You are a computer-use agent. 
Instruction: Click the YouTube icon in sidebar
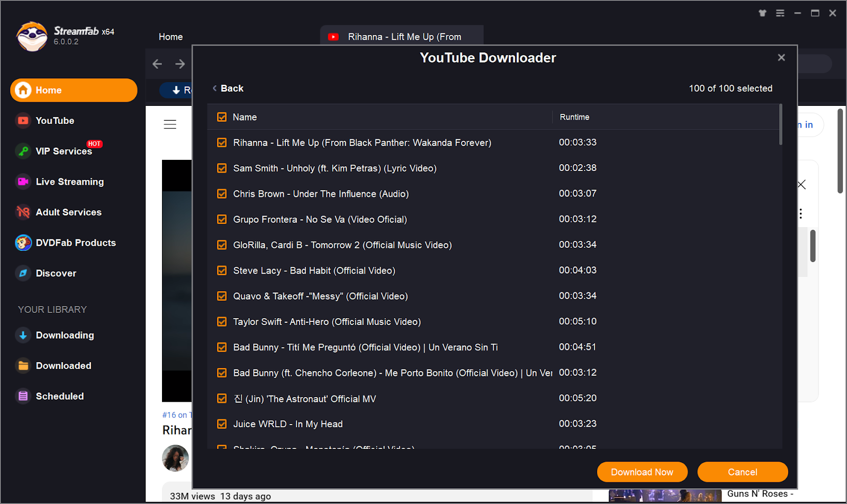coord(23,121)
